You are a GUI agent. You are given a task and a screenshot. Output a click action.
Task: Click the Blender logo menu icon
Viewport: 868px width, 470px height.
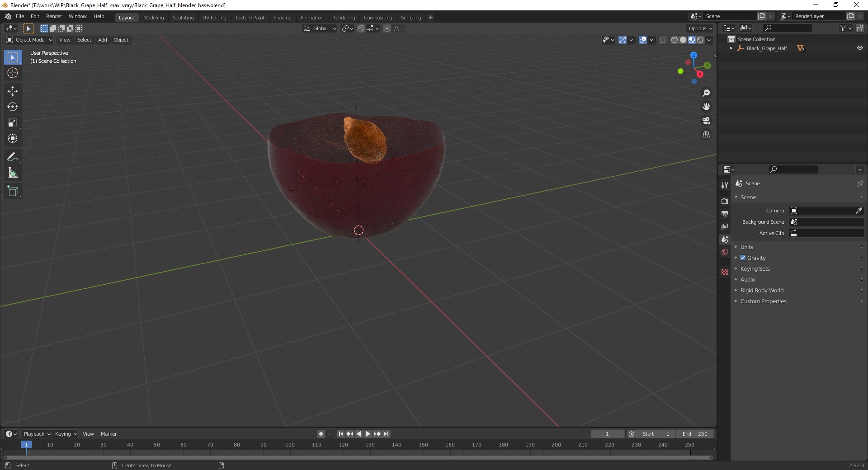[x=8, y=16]
